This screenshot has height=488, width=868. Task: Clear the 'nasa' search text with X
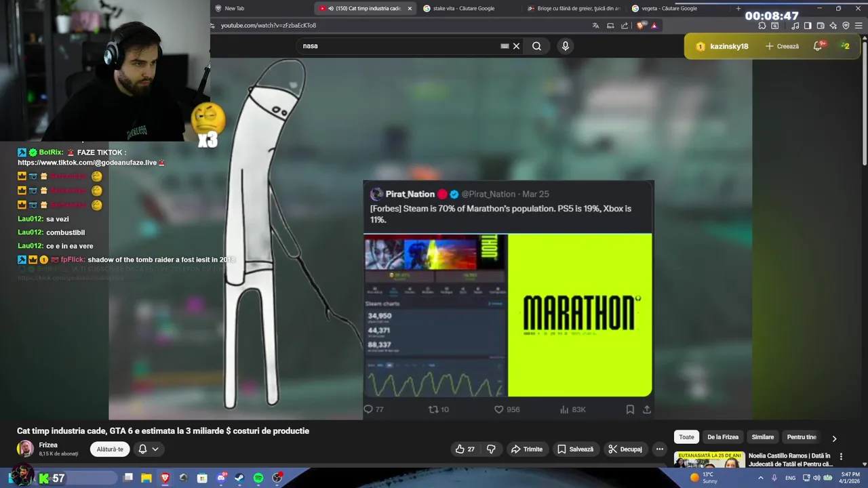(x=516, y=46)
